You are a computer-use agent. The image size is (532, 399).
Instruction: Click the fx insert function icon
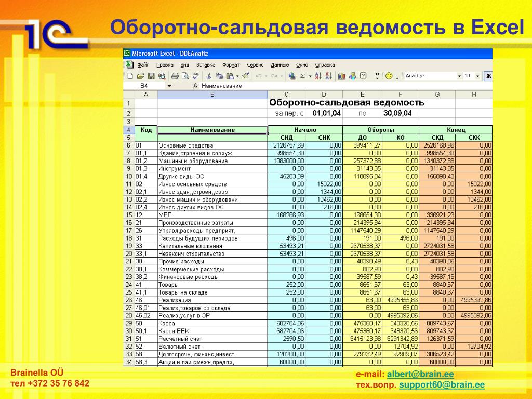pyautogui.click(x=195, y=86)
